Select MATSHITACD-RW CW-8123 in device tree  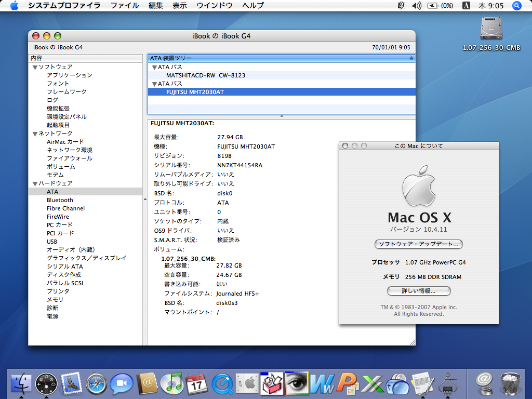[x=205, y=75]
